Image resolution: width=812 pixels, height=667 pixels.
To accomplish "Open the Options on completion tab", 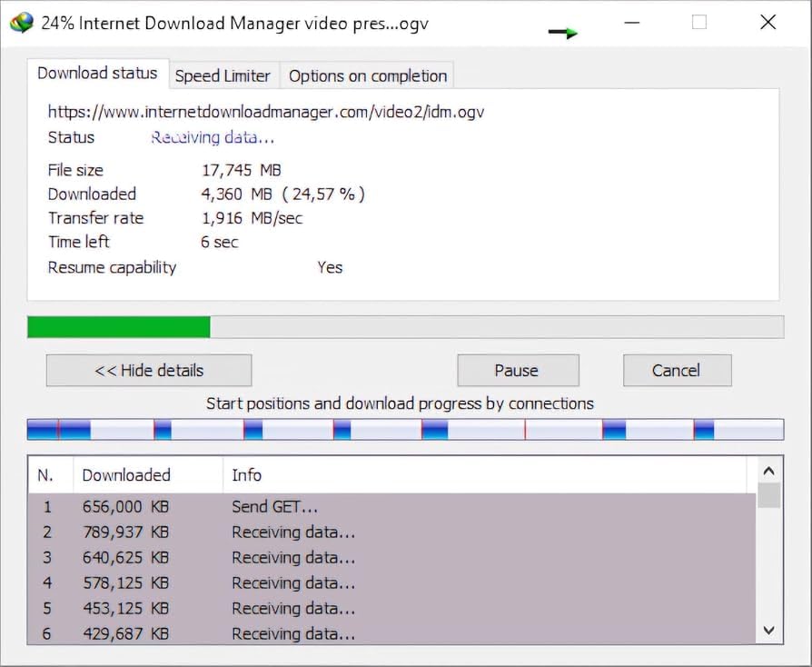I will coord(367,75).
